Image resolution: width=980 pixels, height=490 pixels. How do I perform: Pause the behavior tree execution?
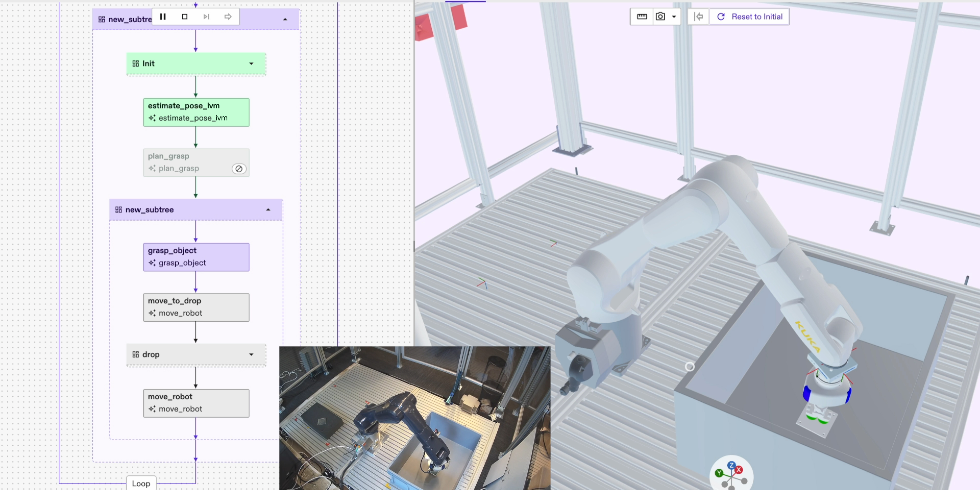click(163, 16)
